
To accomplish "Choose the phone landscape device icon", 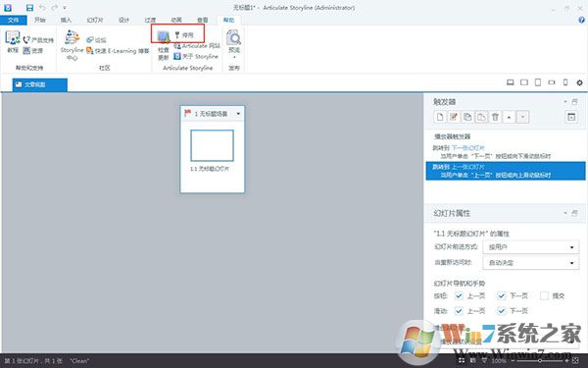I will 551,82.
